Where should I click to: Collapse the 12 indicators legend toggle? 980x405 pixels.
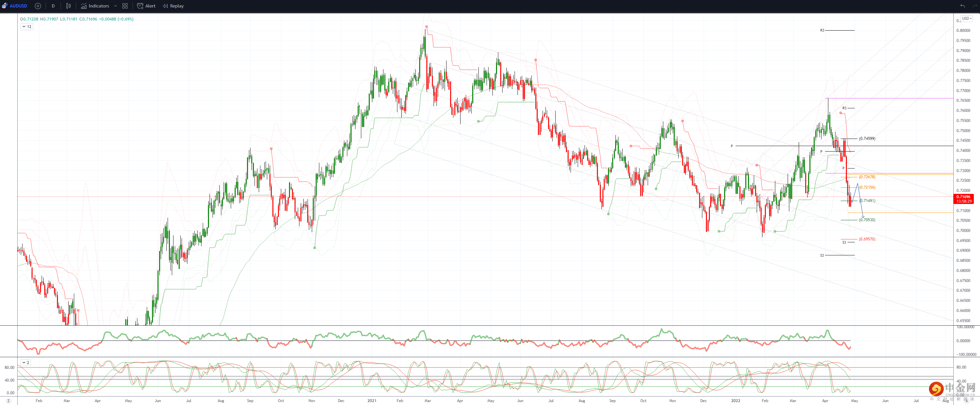(x=27, y=27)
